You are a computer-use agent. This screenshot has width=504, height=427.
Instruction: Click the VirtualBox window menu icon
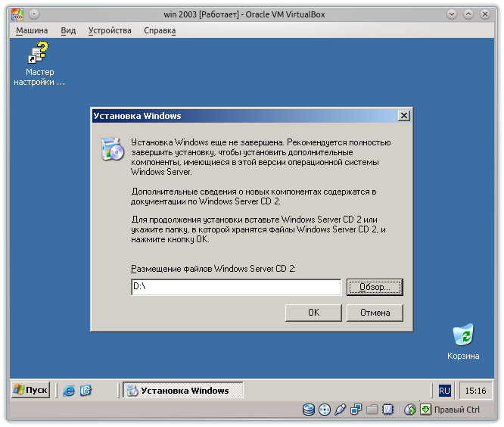tap(17, 14)
